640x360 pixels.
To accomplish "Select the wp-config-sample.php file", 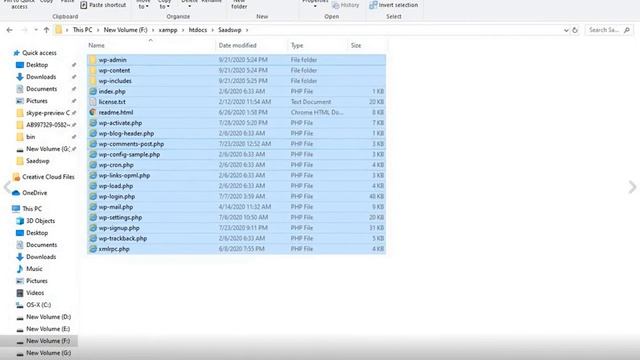I will point(236,154).
